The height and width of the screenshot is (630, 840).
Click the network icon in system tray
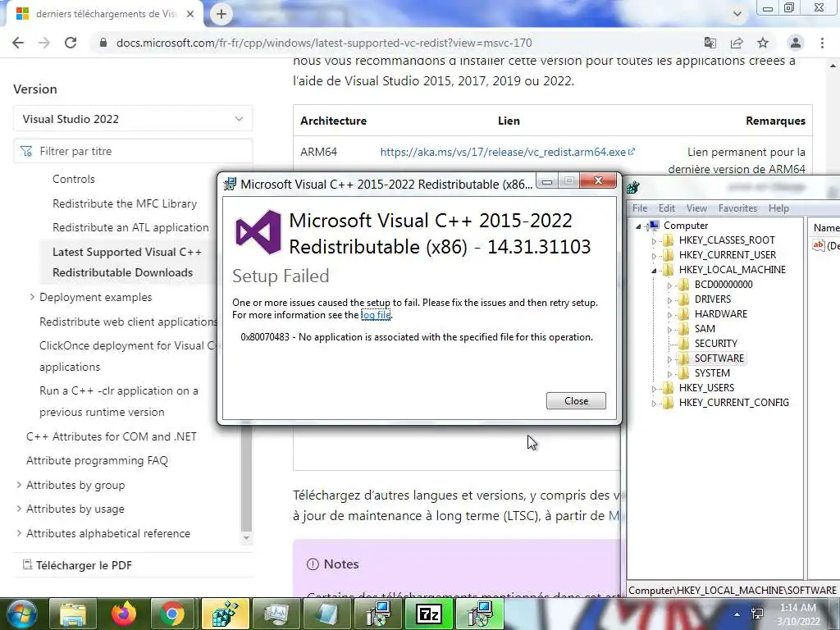757,614
